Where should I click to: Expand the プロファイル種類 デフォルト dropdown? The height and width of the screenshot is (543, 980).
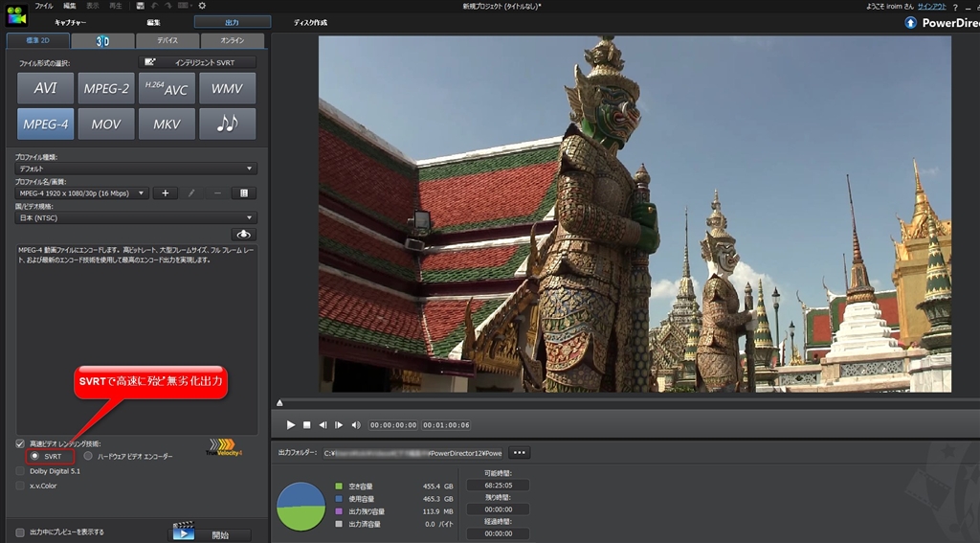pos(136,169)
